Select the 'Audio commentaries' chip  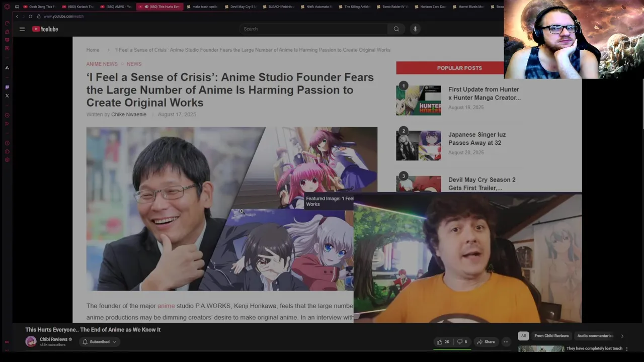click(x=595, y=336)
